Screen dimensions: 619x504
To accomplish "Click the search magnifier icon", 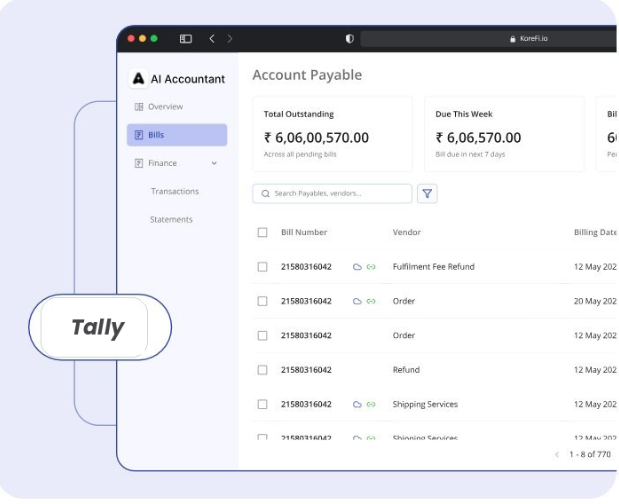I will 265,193.
